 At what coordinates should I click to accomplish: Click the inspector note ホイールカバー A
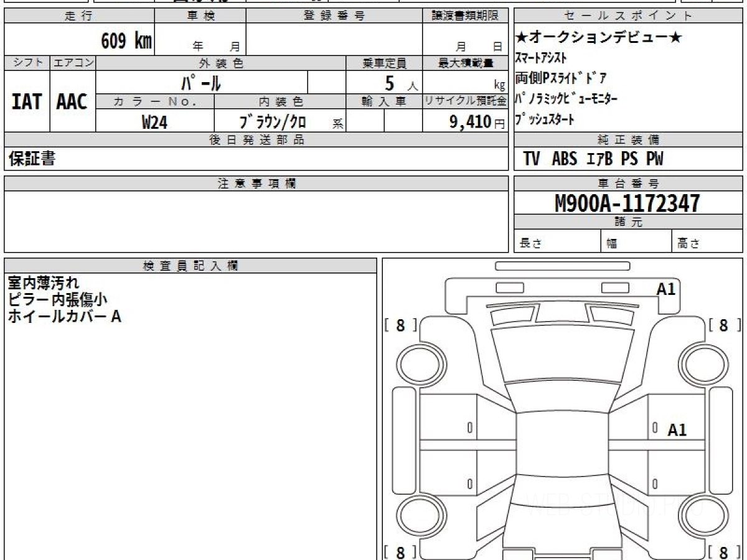click(64, 316)
